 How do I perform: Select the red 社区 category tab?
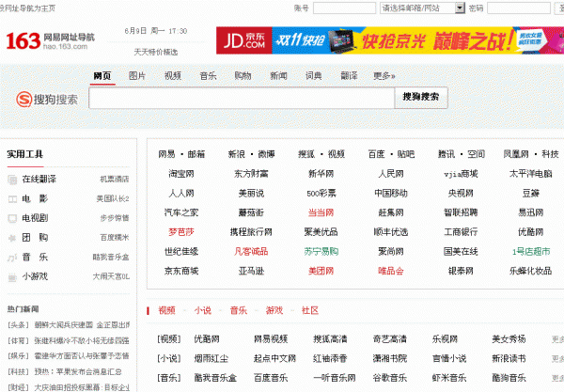(x=310, y=311)
